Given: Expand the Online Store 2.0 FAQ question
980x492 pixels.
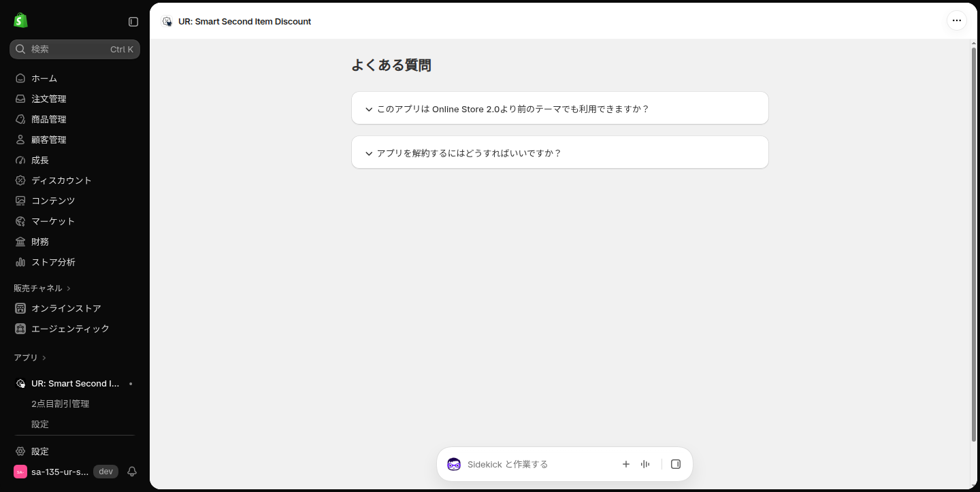Looking at the screenshot, I should 560,108.
